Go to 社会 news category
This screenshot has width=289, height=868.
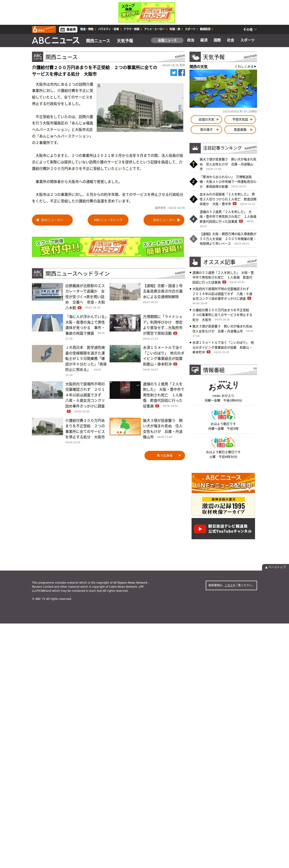(x=230, y=40)
